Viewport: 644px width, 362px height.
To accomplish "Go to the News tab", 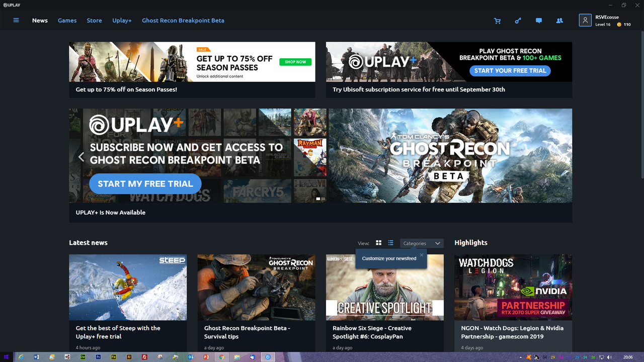I will click(x=40, y=21).
